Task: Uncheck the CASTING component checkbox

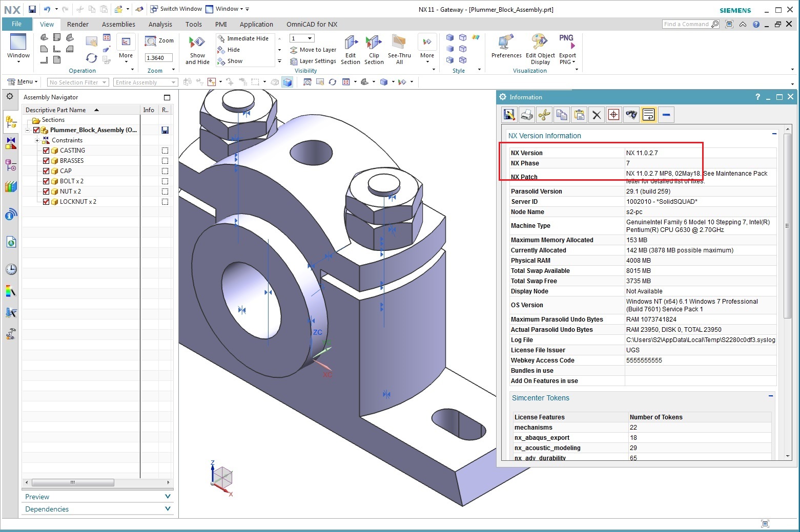Action: (x=46, y=151)
